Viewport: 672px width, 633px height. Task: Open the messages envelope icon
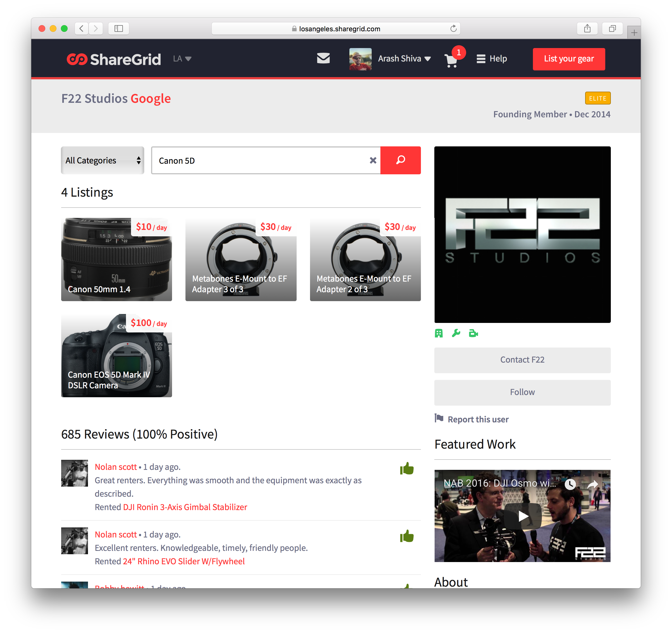point(323,58)
